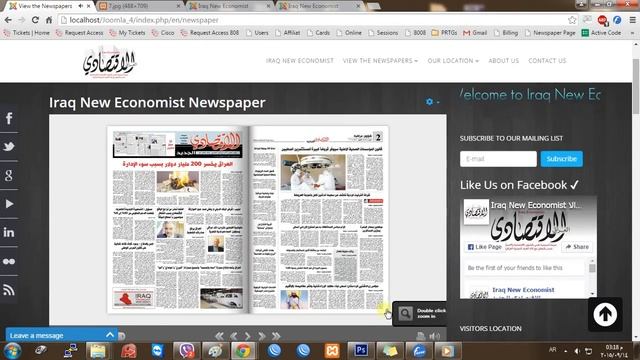Go to previous flipbook page
Image resolution: width=640 pixels, height=360 pixels.
(x=234, y=336)
